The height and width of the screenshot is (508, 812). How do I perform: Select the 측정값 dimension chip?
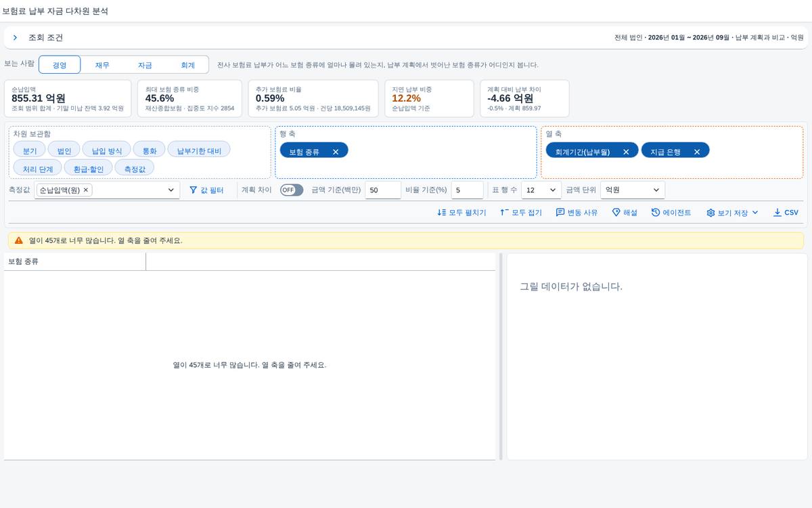[x=135, y=167]
